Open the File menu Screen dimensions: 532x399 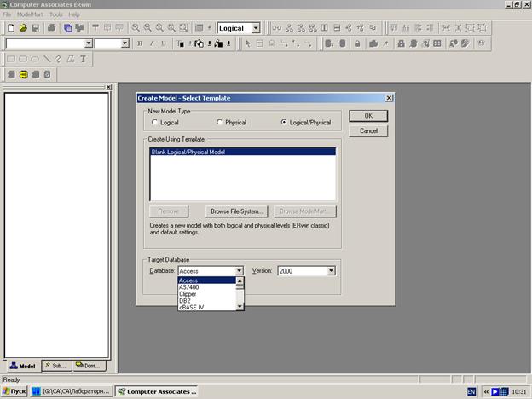7,14
